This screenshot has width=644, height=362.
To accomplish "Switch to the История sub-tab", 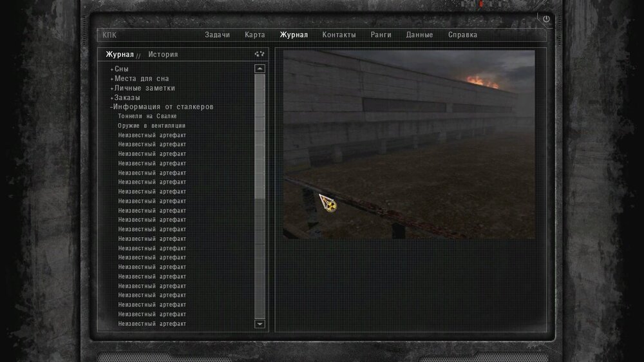I will point(163,54).
